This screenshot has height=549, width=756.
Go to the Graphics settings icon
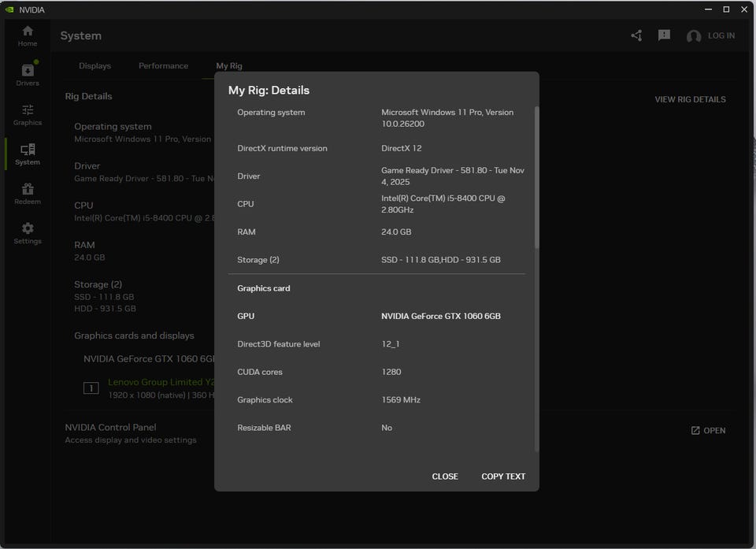point(28,110)
